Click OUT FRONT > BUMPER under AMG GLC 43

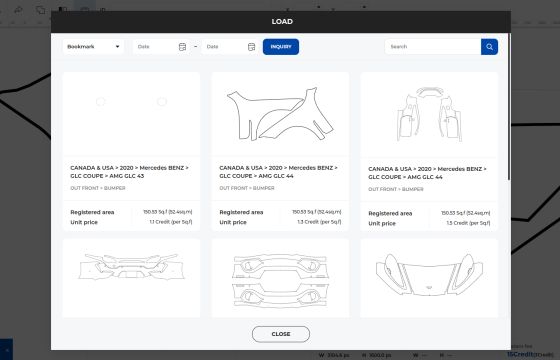click(x=98, y=188)
